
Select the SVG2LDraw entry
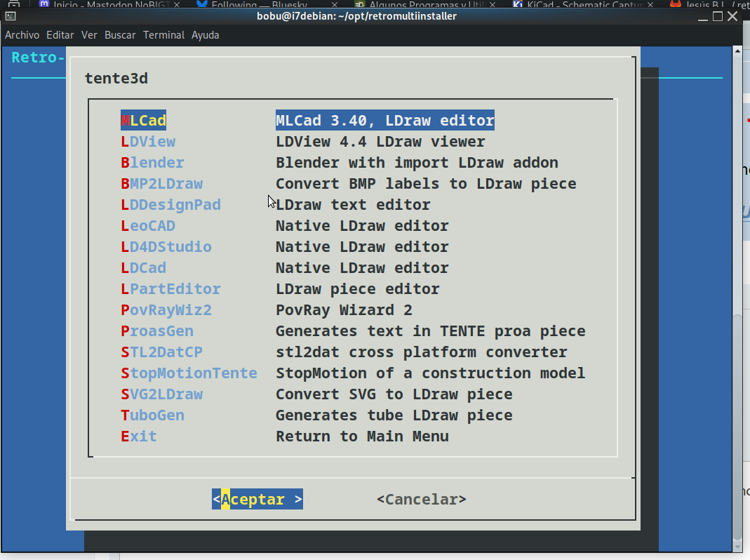[x=161, y=394]
